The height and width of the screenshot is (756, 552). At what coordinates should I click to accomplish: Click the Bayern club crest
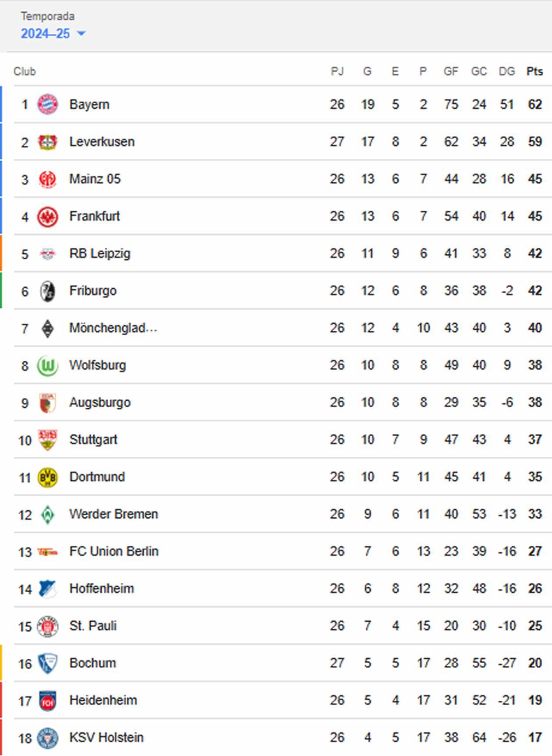48,104
